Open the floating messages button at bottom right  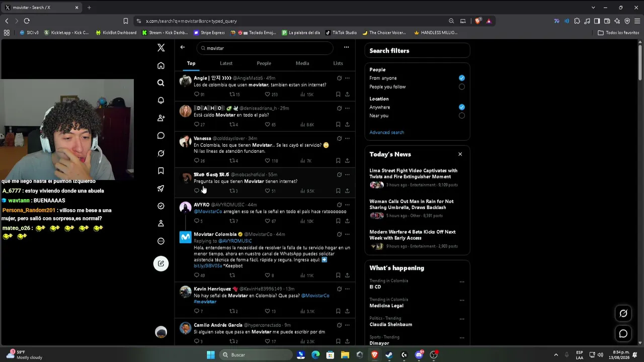point(623,333)
